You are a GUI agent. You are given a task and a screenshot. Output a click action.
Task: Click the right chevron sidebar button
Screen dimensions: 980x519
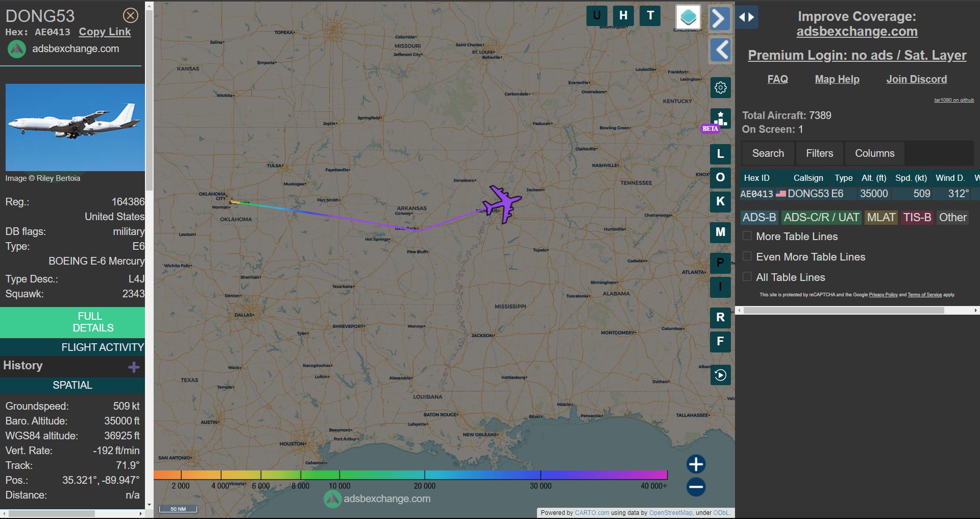point(720,18)
